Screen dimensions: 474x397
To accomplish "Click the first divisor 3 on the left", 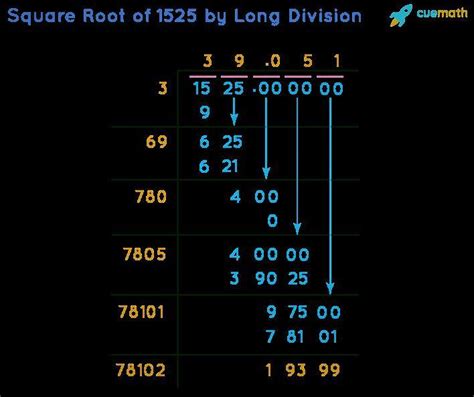I will [x=162, y=88].
